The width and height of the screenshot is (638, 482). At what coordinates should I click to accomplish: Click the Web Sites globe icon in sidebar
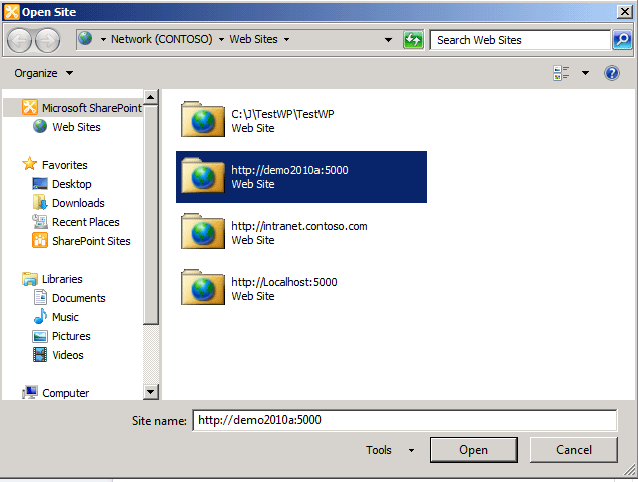coord(40,126)
